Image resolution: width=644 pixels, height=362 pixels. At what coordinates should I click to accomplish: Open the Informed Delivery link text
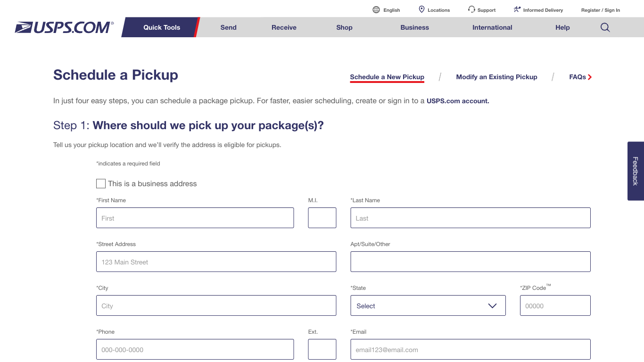point(543,10)
